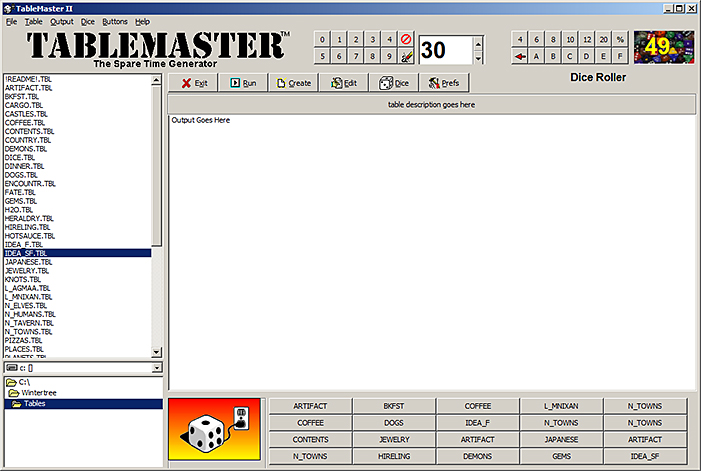701x471 pixels.
Task: Select KNOTS.TBL in file list
Action: click(x=78, y=279)
